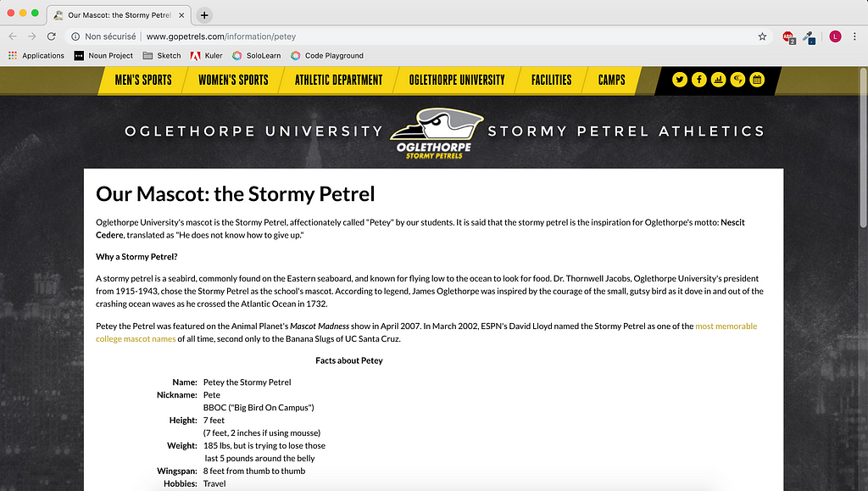Open the Athletic Department menu
868x491 pixels.
coord(339,81)
